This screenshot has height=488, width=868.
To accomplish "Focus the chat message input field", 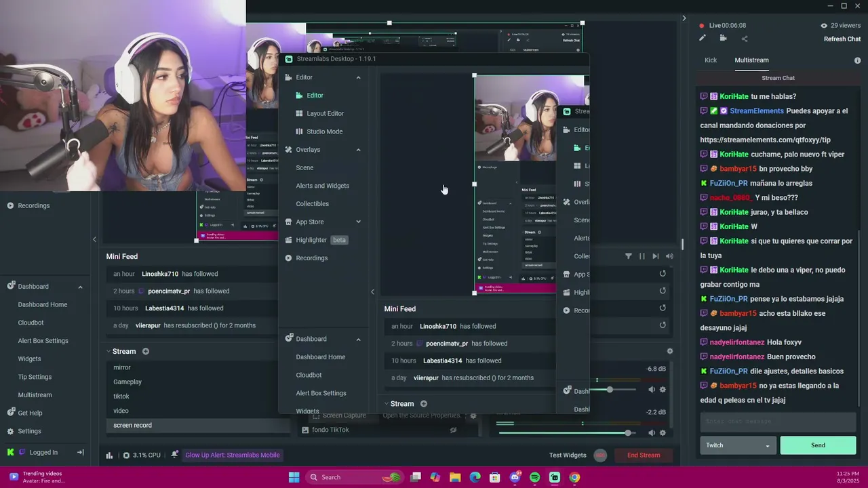I will 778,421.
